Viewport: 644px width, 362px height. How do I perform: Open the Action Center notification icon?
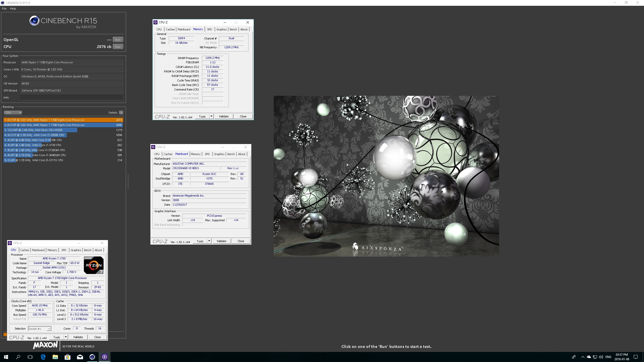pyautogui.click(x=636, y=357)
